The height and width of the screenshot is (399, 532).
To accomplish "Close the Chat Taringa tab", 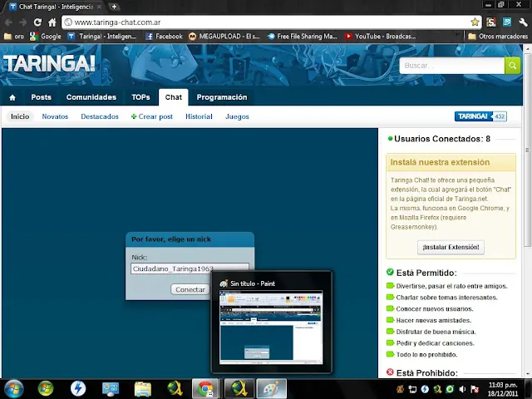I will (x=99, y=7).
